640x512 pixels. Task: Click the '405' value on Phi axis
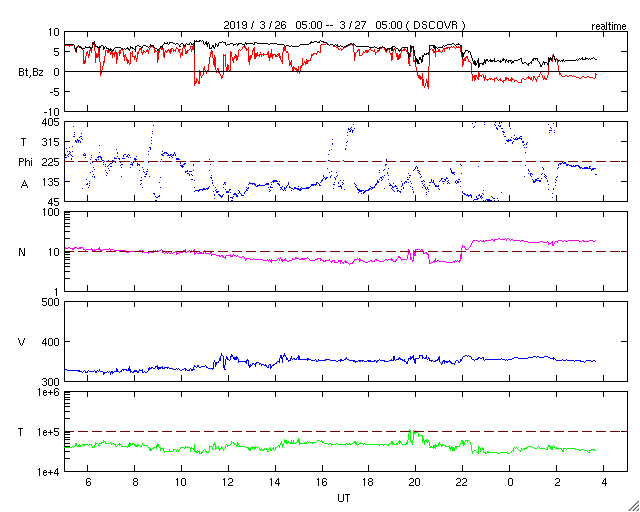pos(51,122)
